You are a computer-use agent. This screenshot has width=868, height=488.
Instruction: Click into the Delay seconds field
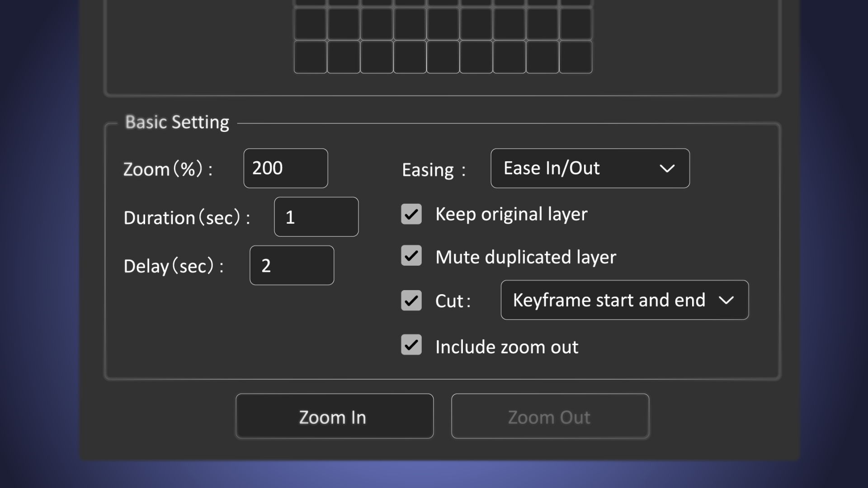tap(292, 265)
